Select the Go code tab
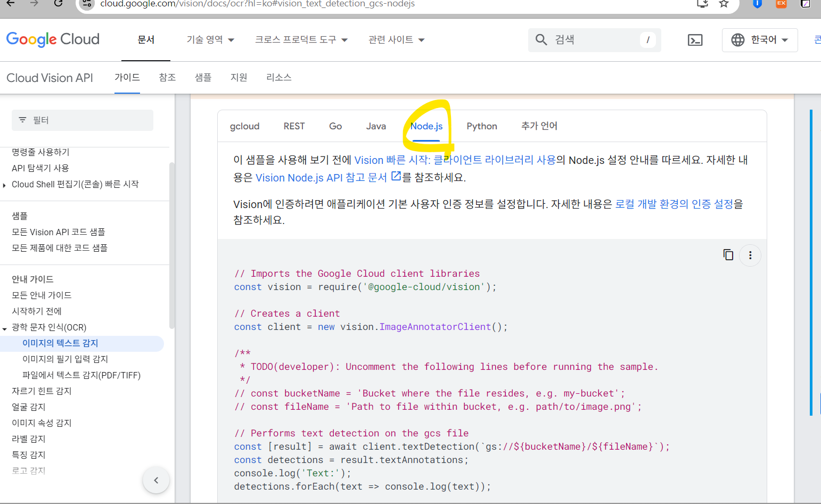The width and height of the screenshot is (821, 504). (x=335, y=126)
